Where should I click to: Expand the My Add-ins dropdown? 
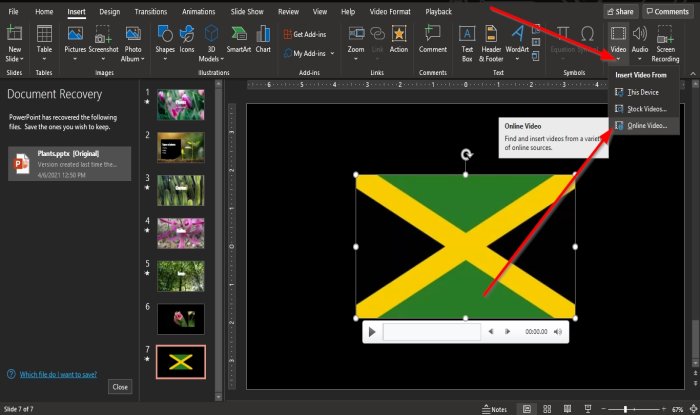tap(335, 53)
